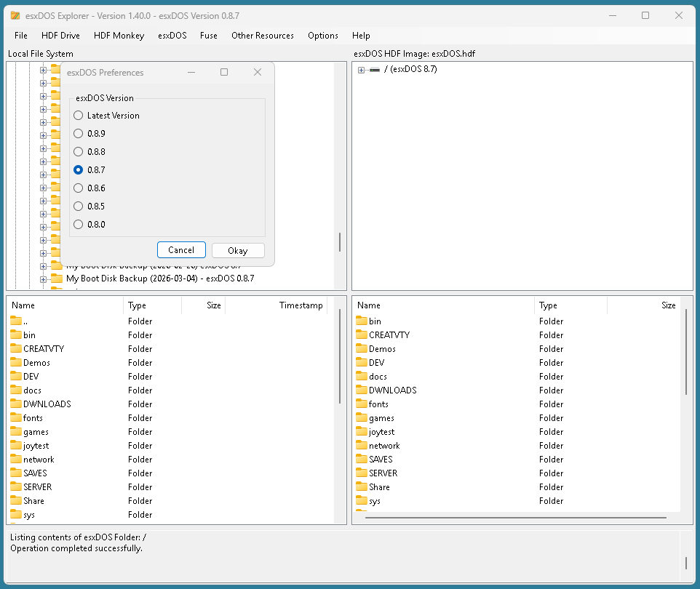The width and height of the screenshot is (700, 589).
Task: Click the Share name in local file list
Action: (33, 500)
